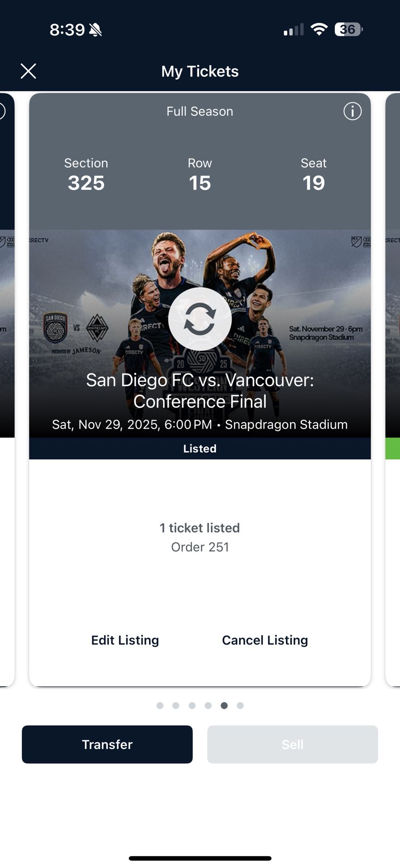
Task: Tap the Wi-Fi icon in the status bar
Action: (319, 29)
